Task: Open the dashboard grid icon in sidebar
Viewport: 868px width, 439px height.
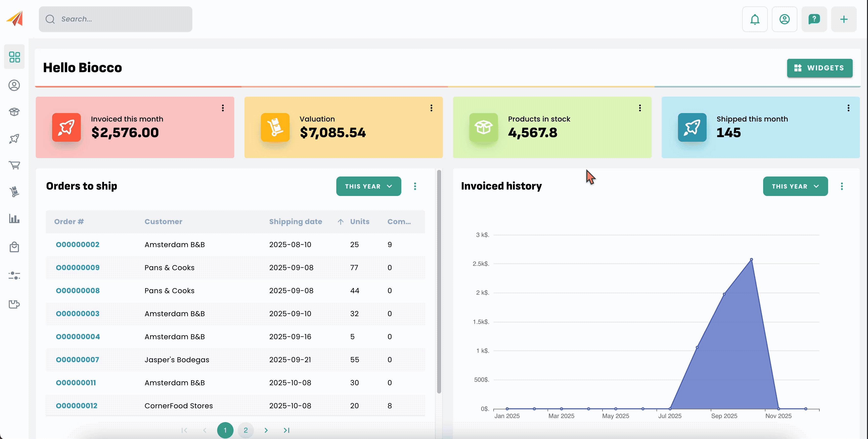Action: click(x=14, y=57)
